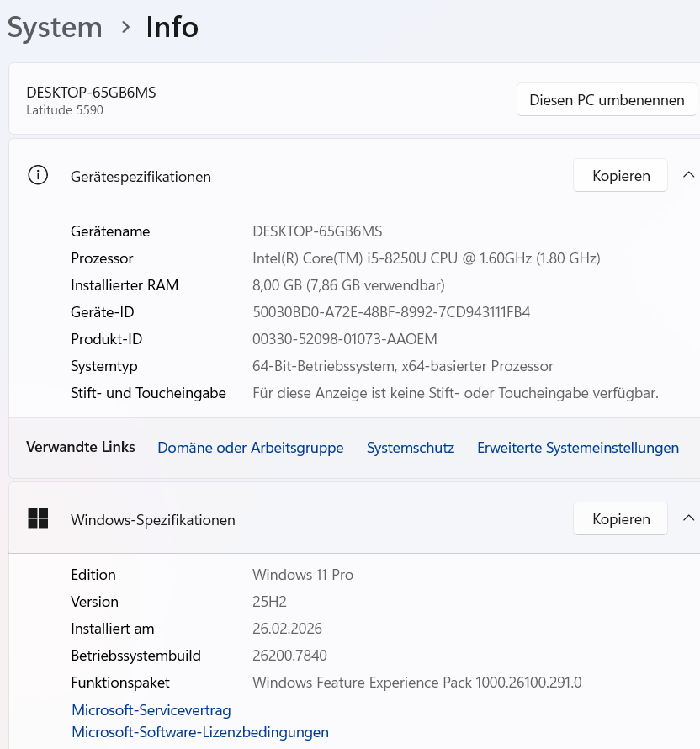Click the Stift- und Toucheingabe value text
This screenshot has height=749, width=700.
tap(455, 393)
